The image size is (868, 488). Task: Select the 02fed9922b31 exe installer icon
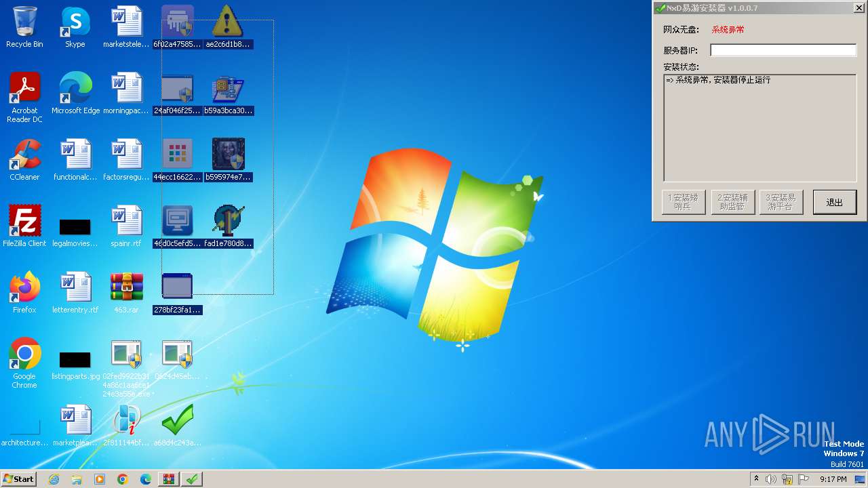126,369
